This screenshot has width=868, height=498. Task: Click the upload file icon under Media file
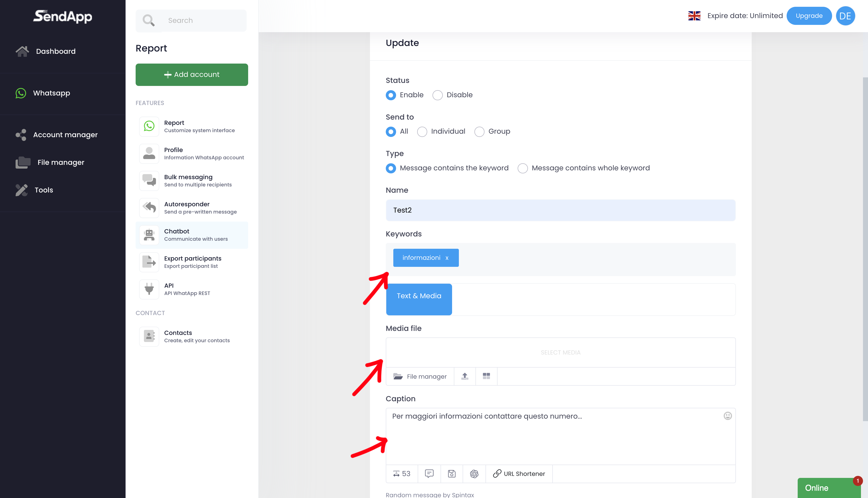pyautogui.click(x=465, y=376)
